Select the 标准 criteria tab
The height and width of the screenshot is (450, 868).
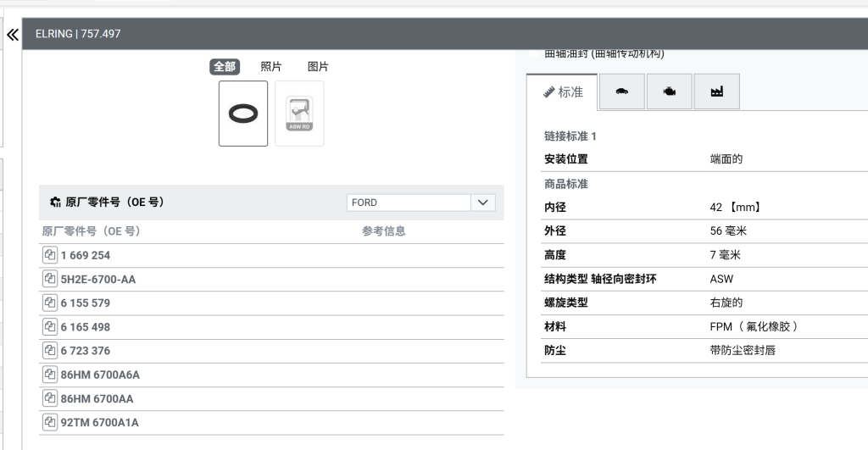click(x=562, y=92)
